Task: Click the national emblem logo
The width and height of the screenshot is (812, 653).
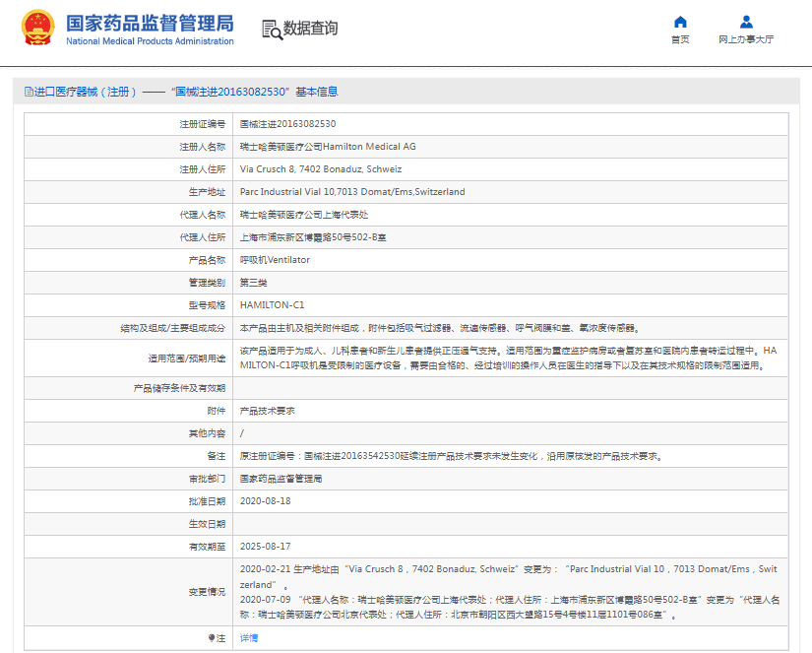Action: coord(37,28)
